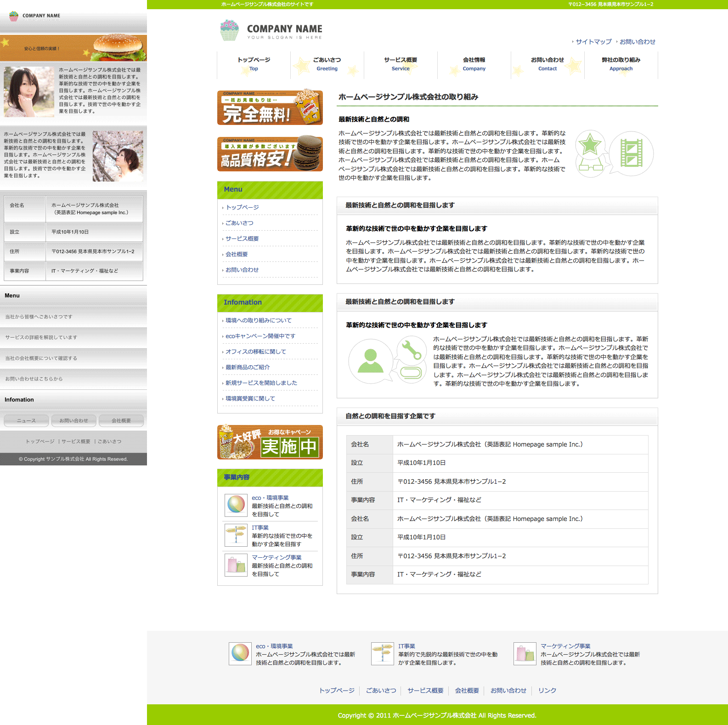Click the green star badge icon
The height and width of the screenshot is (725, 728).
pos(590,146)
